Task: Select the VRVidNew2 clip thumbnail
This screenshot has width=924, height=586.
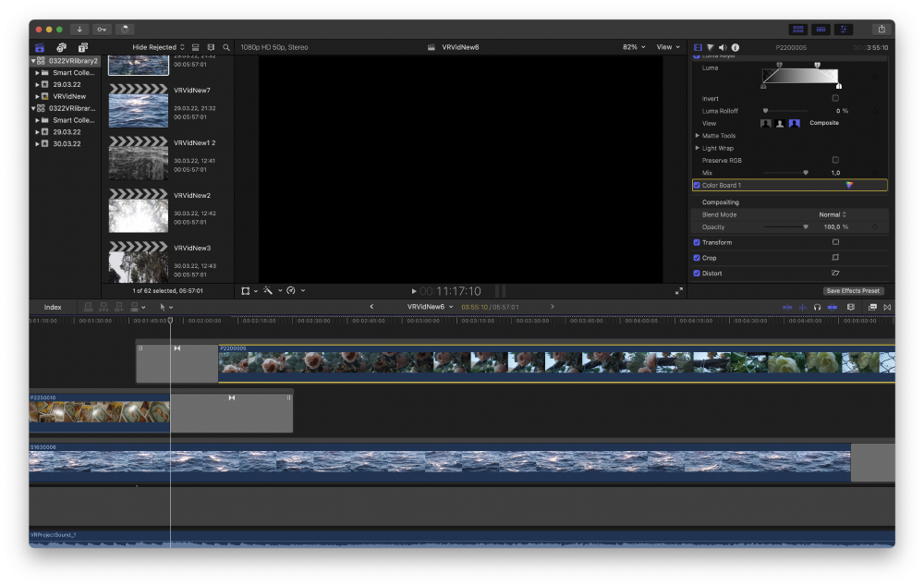Action: coord(139,210)
